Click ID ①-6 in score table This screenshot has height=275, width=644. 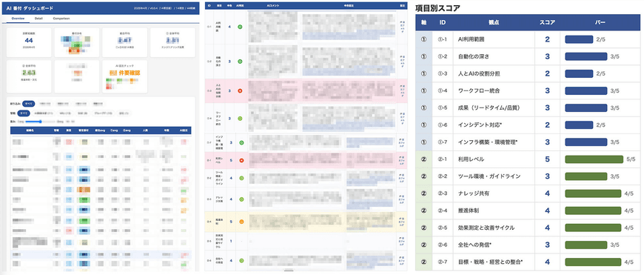coord(443,125)
